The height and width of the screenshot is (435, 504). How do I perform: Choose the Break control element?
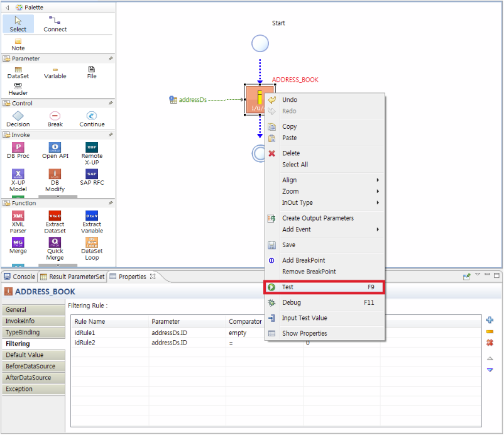(55, 119)
